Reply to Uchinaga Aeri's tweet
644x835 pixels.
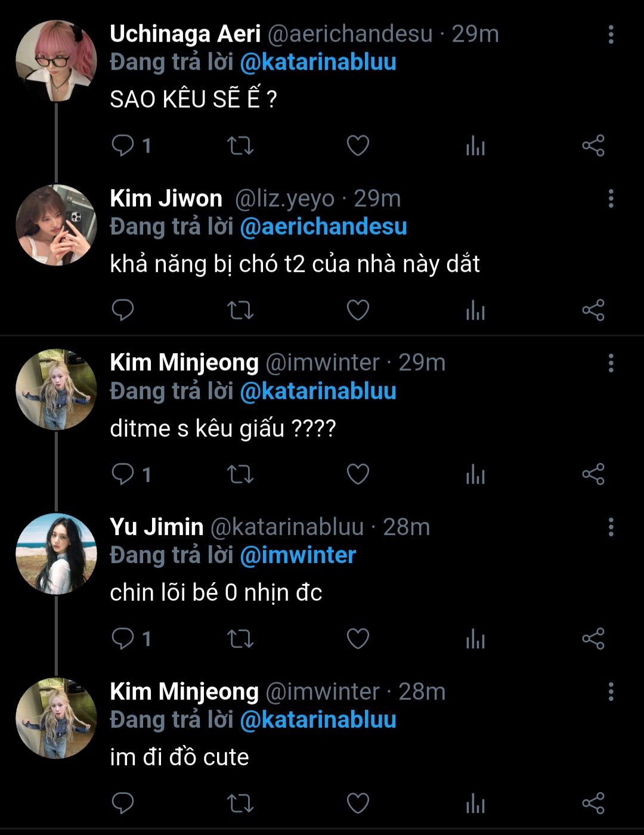tap(123, 146)
